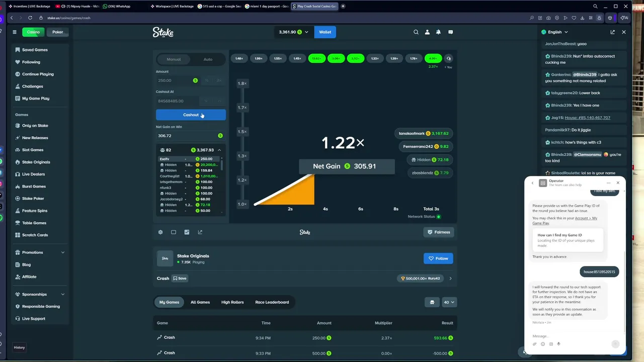Switch to Race Leaderboard tab
This screenshot has width=644, height=362.
pos(272,302)
